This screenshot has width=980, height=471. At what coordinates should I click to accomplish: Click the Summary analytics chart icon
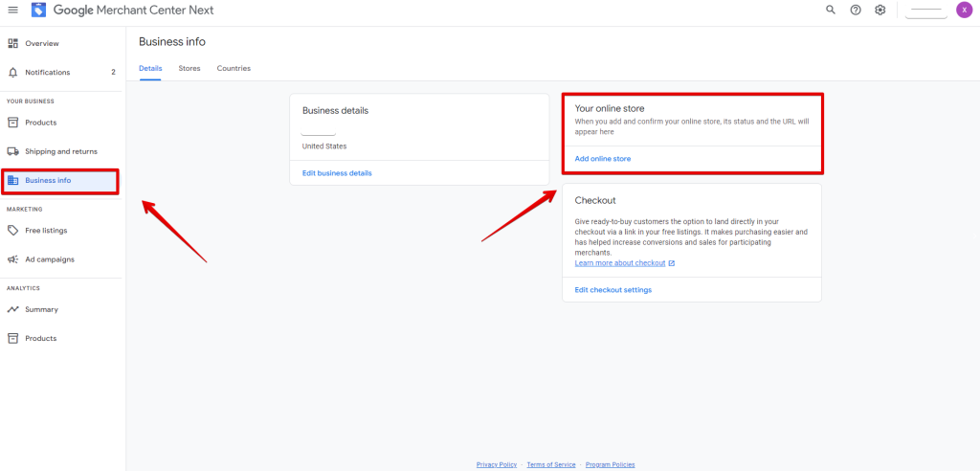pyautogui.click(x=12, y=309)
